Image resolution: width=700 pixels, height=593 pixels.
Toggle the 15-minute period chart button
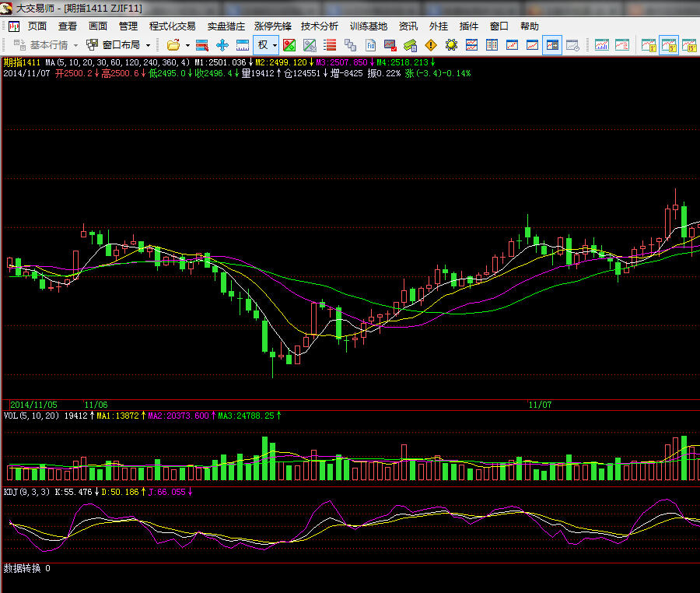689,45
